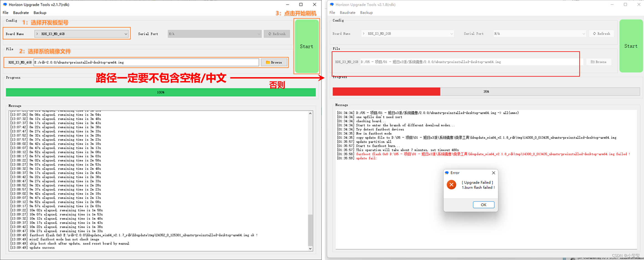Click 'update success' log line
Screen dimensions: 644x260
coord(32,248)
